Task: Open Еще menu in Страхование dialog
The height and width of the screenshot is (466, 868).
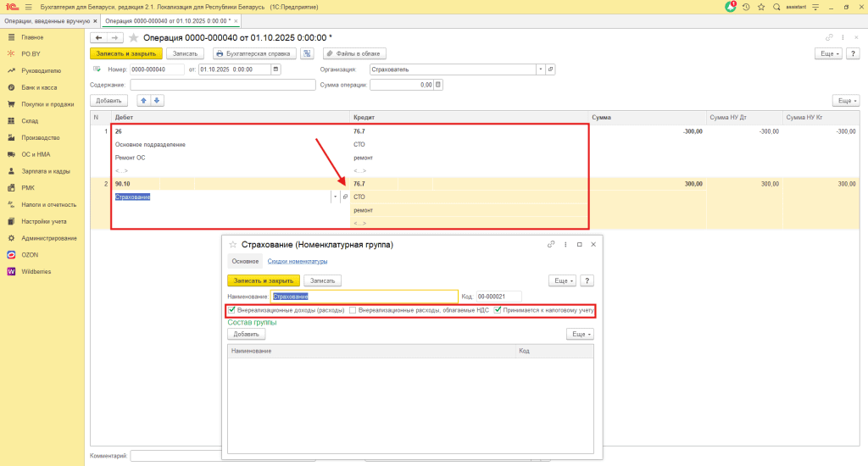Action: (x=563, y=280)
